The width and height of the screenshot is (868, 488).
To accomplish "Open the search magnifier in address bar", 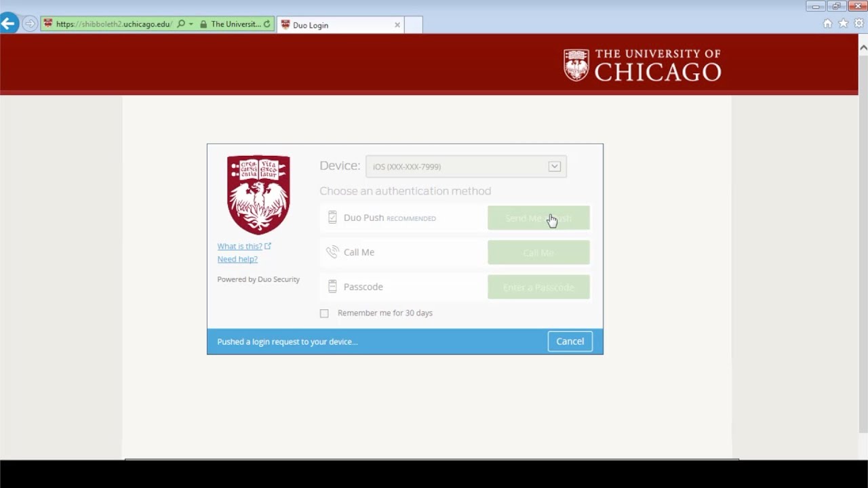I will pos(181,24).
